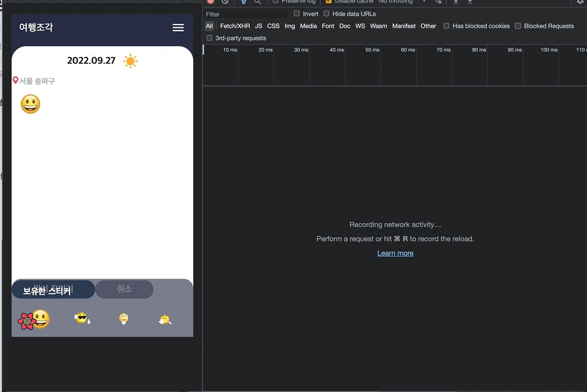This screenshot has width=587, height=392.
Task: Enable Hide data URLs checkbox
Action: pyautogui.click(x=326, y=14)
